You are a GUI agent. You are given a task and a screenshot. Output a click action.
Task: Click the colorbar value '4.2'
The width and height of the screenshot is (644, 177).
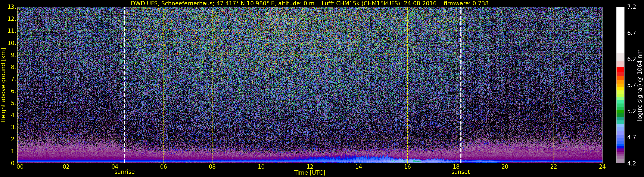632,163
